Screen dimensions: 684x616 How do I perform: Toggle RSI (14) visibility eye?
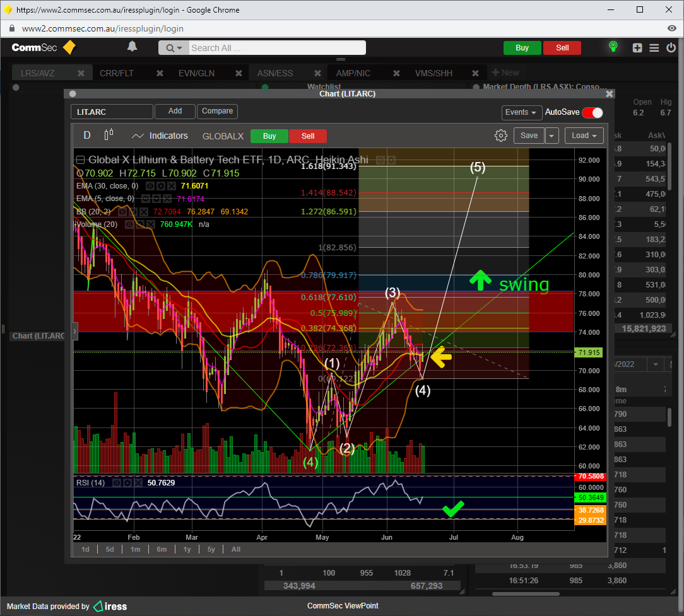tap(117, 483)
